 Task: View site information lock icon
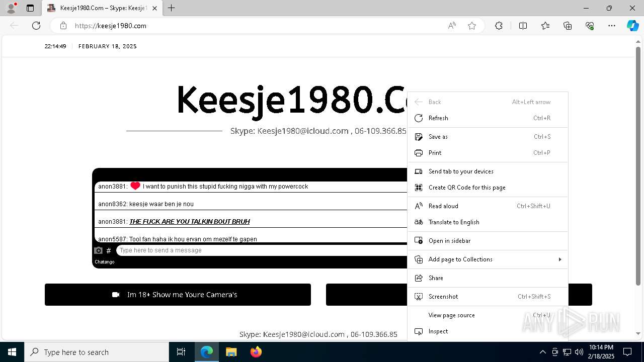coord(63,26)
